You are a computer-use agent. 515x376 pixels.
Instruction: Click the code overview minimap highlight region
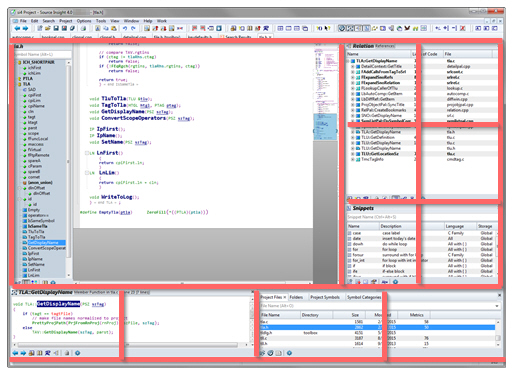(x=325, y=127)
